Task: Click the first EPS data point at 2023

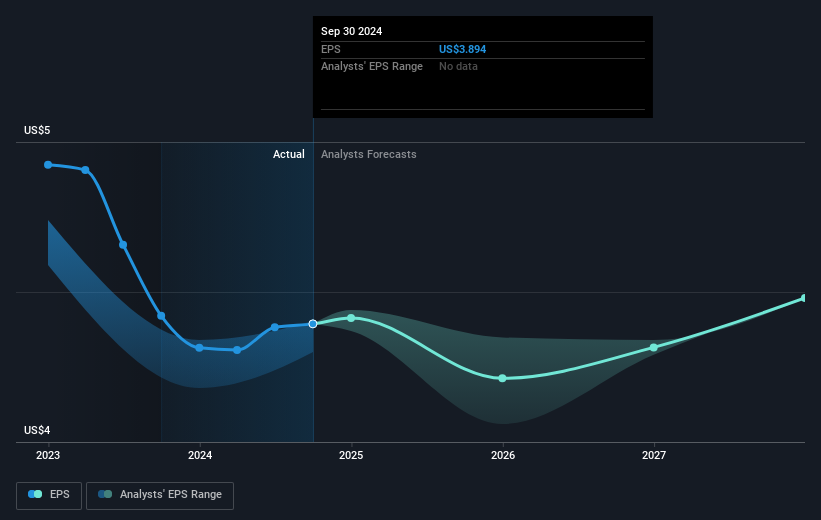Action: coord(48,165)
